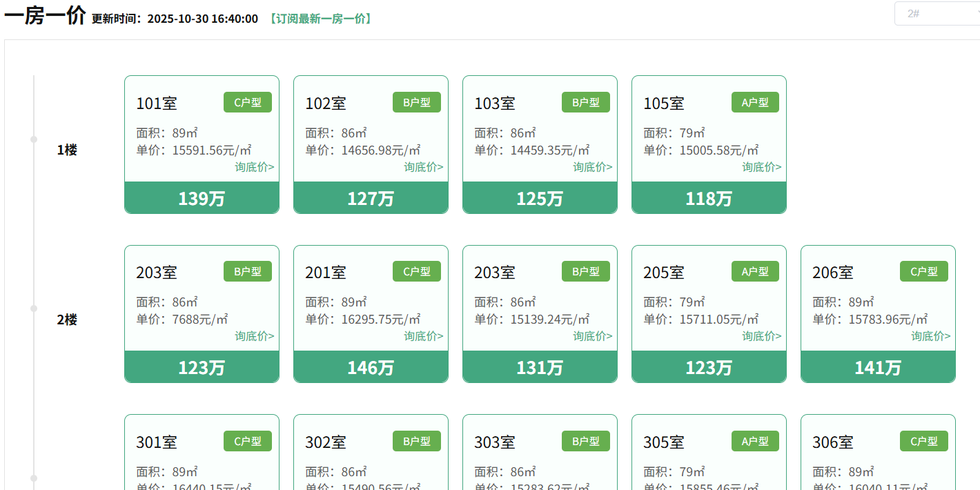Screen dimensions: 980x490
Task: Click the 1楼 timeline dot marker
Action: [x=34, y=139]
